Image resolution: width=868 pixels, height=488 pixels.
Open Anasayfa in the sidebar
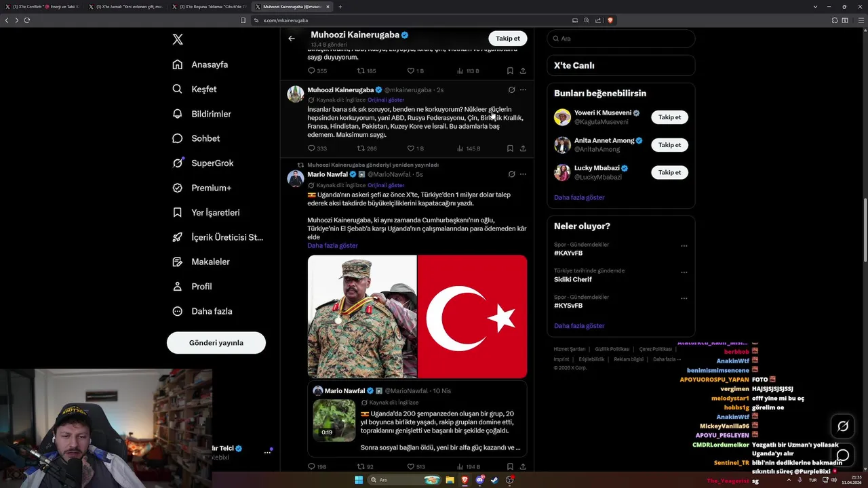click(x=200, y=64)
